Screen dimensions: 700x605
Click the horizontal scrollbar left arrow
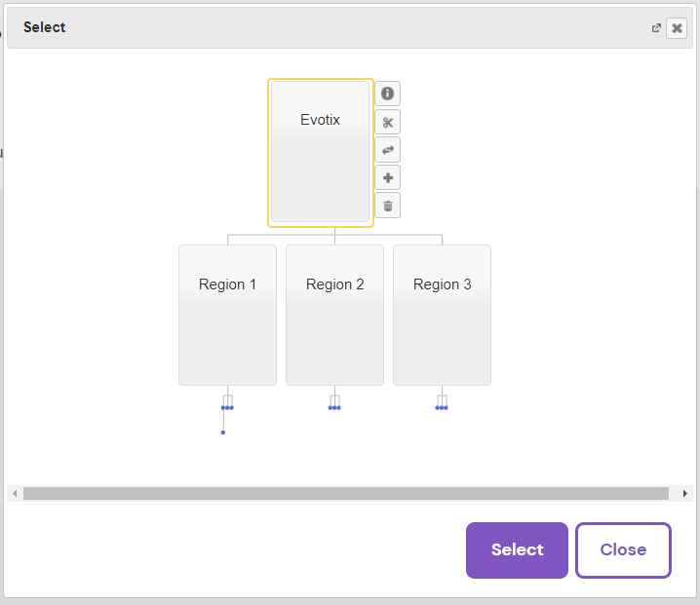coord(15,494)
